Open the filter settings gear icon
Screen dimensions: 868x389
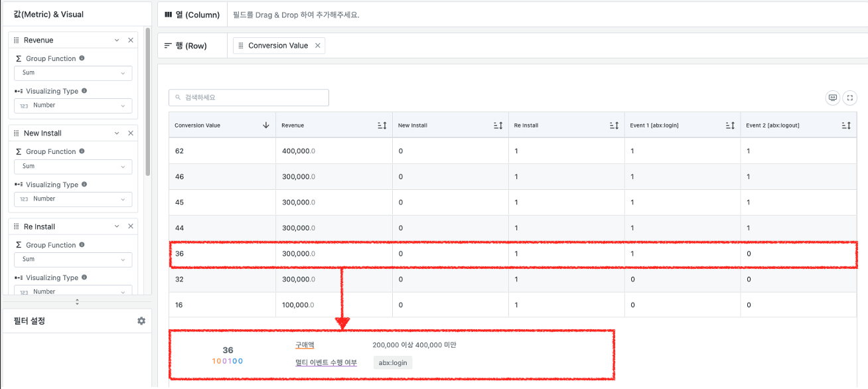[141, 321]
